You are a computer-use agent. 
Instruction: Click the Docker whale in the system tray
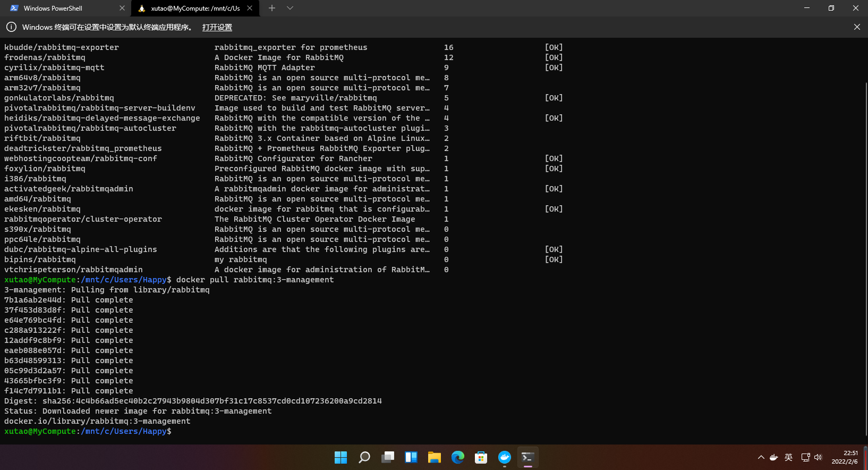pos(774,457)
